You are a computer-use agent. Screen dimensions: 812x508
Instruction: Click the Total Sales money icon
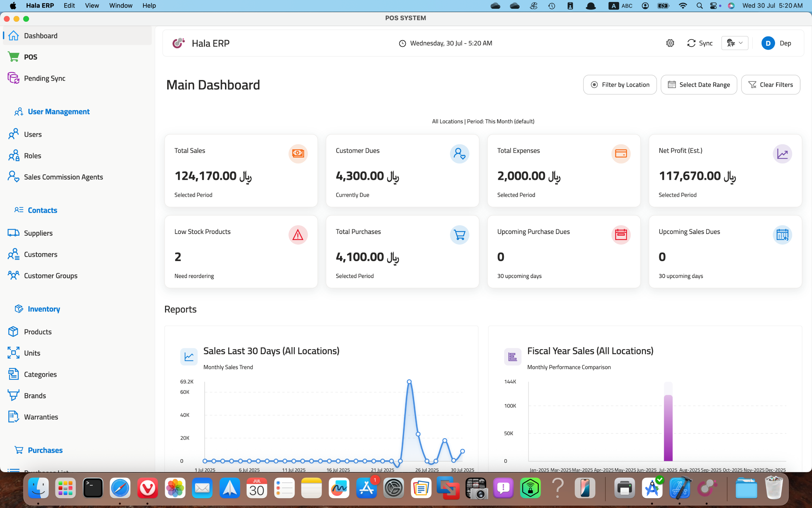(298, 154)
